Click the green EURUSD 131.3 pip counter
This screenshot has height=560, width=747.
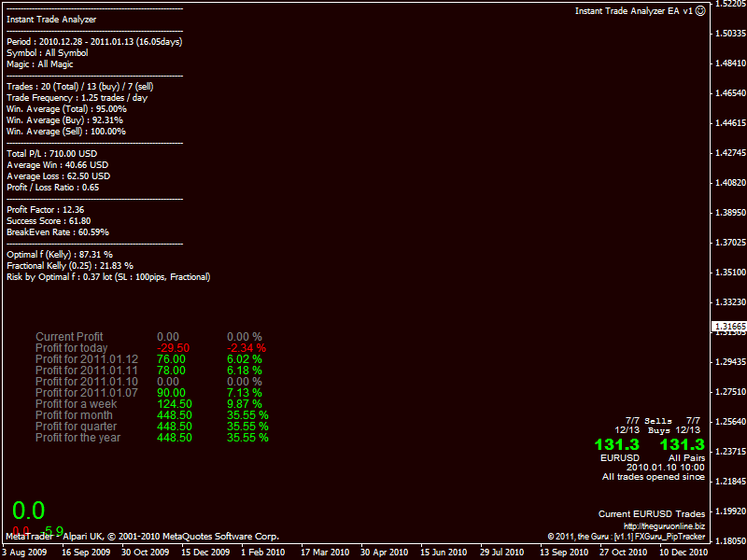(616, 445)
